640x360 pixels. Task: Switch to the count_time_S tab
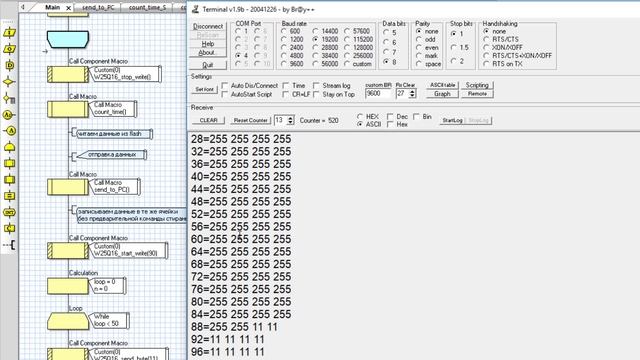click(x=147, y=8)
